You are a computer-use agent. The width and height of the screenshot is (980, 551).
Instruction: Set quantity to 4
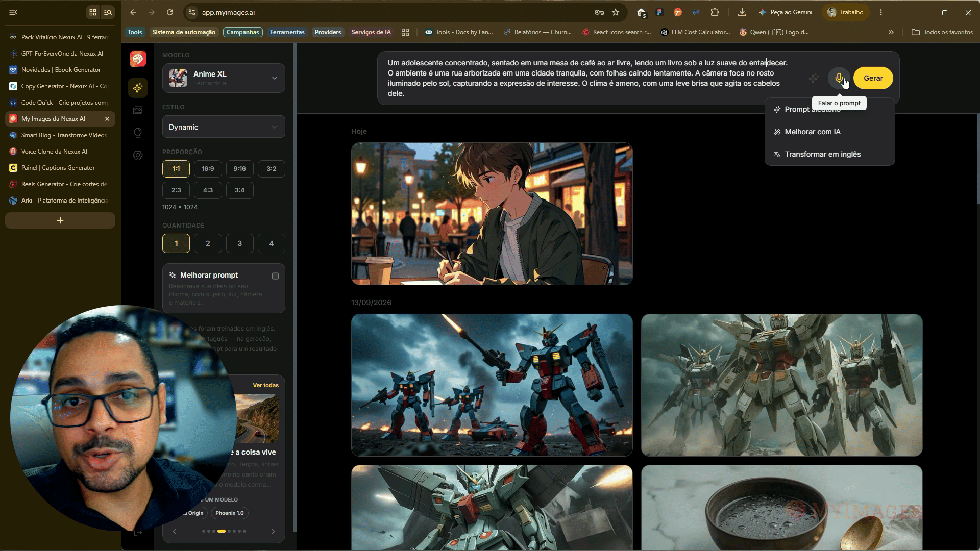(x=271, y=243)
